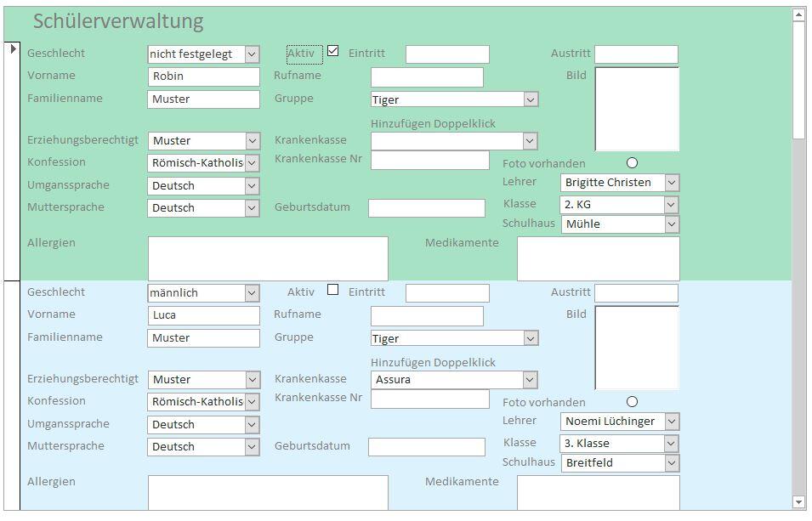Screen dimensions: 812x521
Task: Select Foto vorhanden radio button for Robin
Action: 632,163
